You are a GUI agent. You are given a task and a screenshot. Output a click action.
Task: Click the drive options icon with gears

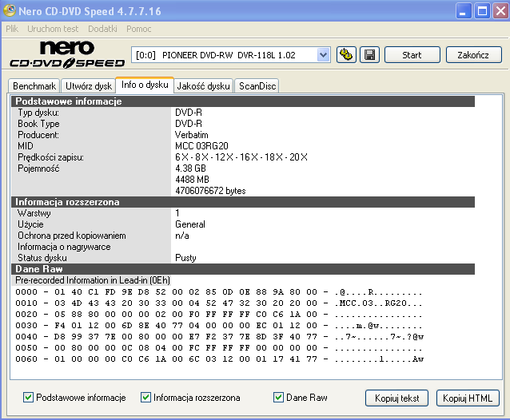coord(346,55)
